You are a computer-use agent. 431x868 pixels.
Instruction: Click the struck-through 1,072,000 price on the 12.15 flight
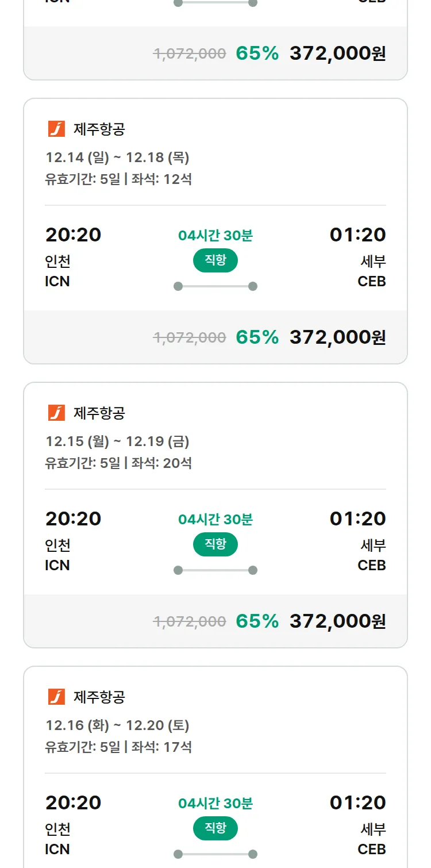click(x=190, y=621)
